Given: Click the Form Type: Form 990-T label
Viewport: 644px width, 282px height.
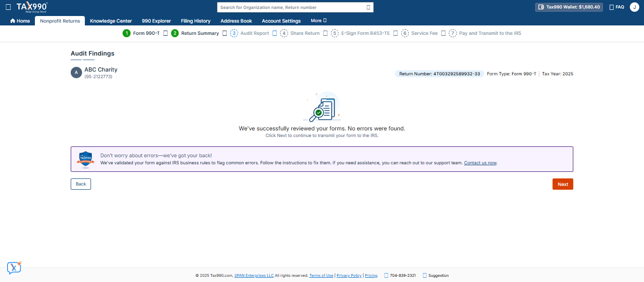Looking at the screenshot, I should pos(512,74).
